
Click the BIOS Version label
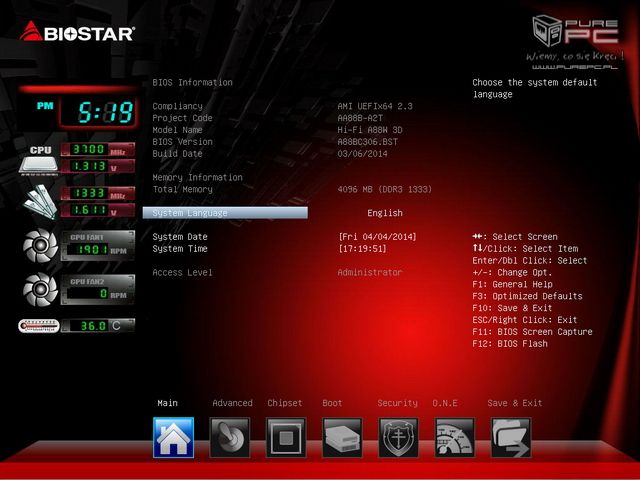[x=182, y=142]
